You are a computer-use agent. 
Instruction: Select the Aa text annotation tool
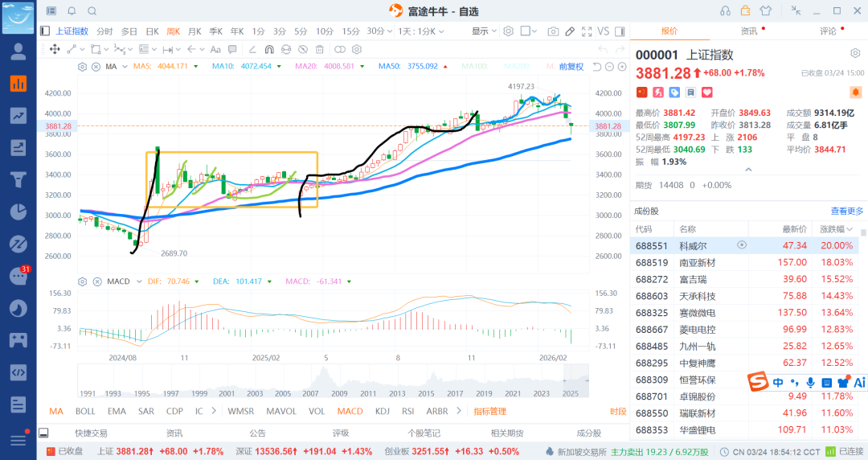point(216,49)
